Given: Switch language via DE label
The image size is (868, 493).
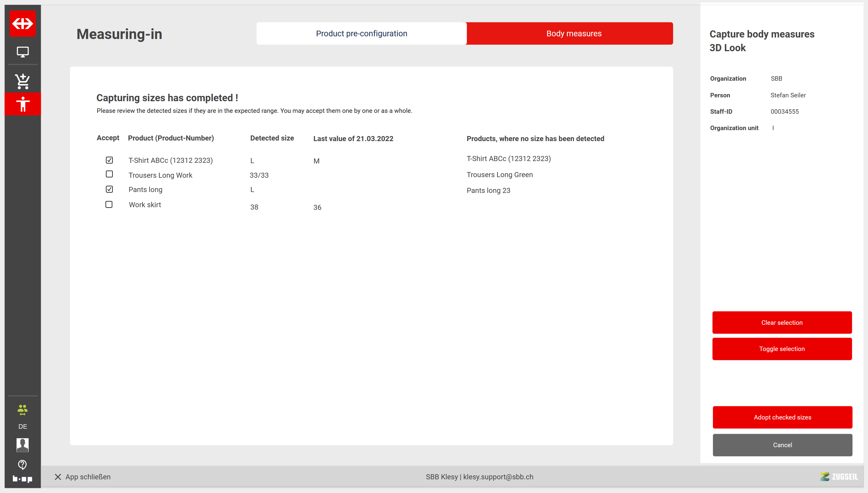Looking at the screenshot, I should coord(22,426).
